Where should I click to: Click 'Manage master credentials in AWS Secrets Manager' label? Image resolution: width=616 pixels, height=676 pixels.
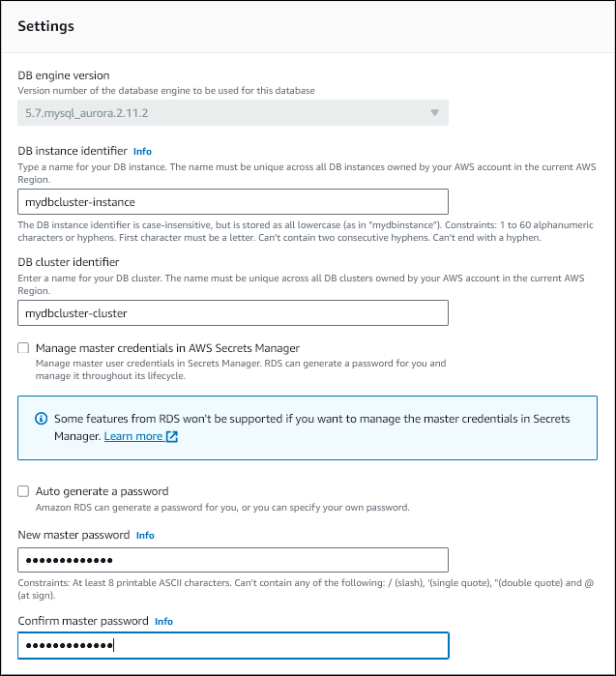coord(167,348)
